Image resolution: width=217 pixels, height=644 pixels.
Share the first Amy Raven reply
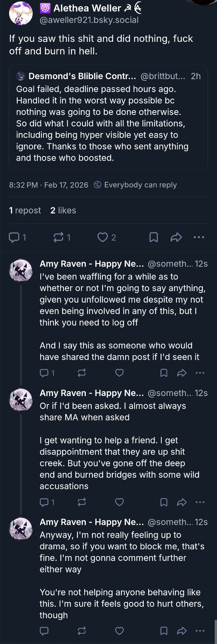pyautogui.click(x=182, y=373)
